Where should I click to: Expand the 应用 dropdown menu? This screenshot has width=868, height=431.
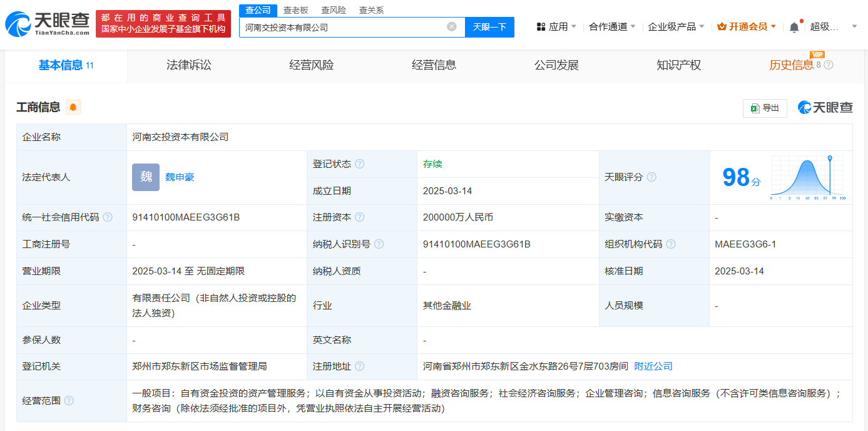coord(556,27)
